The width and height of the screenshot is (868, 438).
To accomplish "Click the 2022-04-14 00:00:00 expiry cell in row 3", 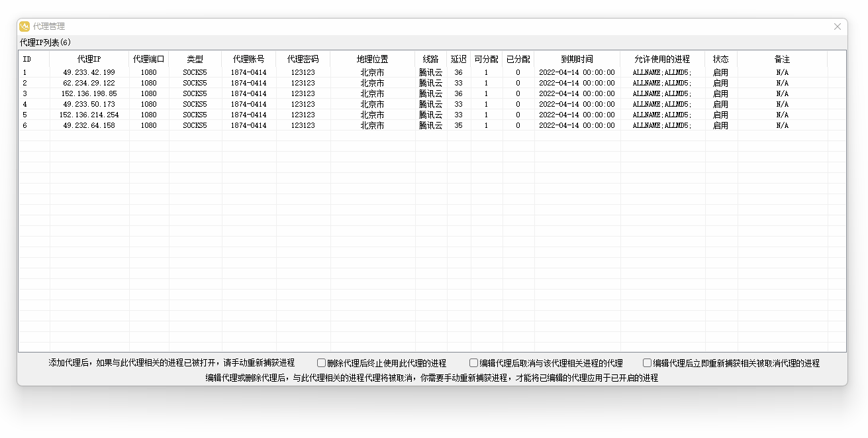I will [577, 93].
